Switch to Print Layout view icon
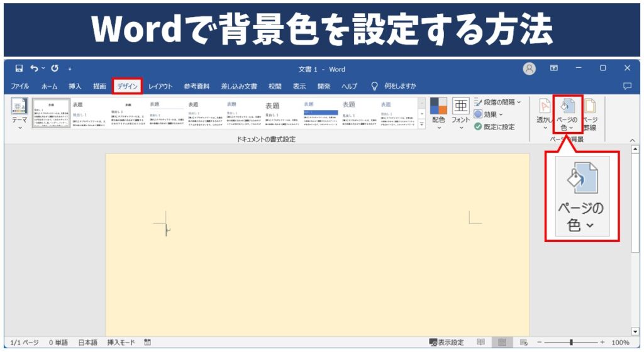 pos(501,342)
